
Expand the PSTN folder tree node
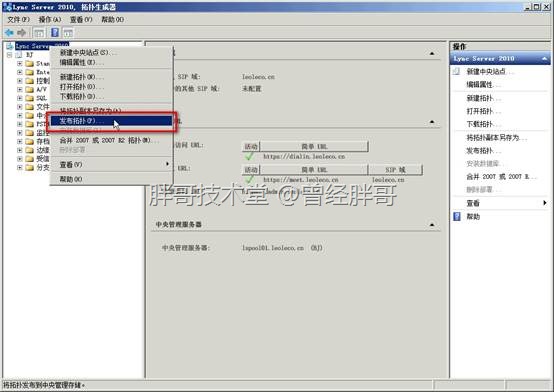point(20,124)
